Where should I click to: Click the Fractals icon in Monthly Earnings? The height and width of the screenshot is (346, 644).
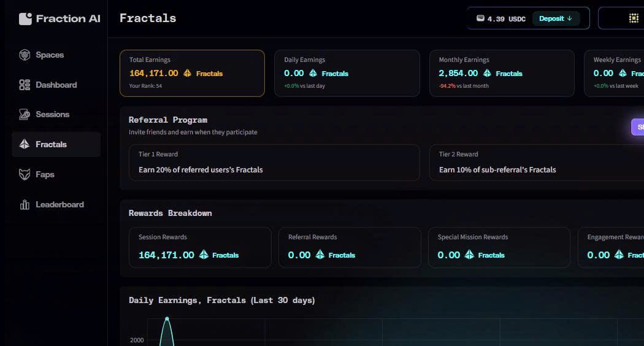click(487, 73)
